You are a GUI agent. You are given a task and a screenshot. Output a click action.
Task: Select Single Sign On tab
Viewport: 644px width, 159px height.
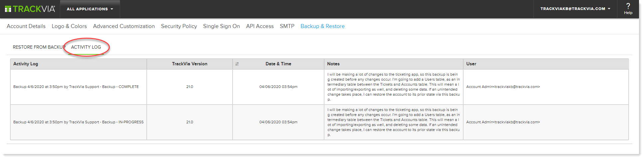coord(221,26)
